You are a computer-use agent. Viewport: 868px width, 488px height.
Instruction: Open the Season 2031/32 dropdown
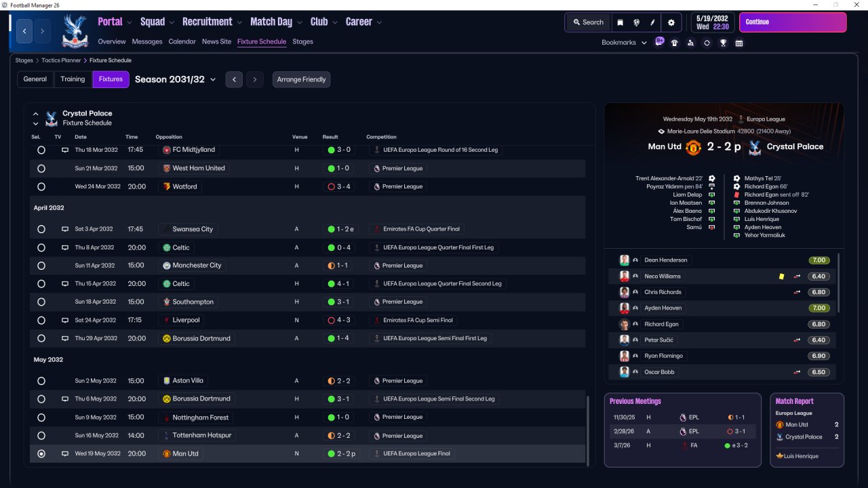point(175,79)
